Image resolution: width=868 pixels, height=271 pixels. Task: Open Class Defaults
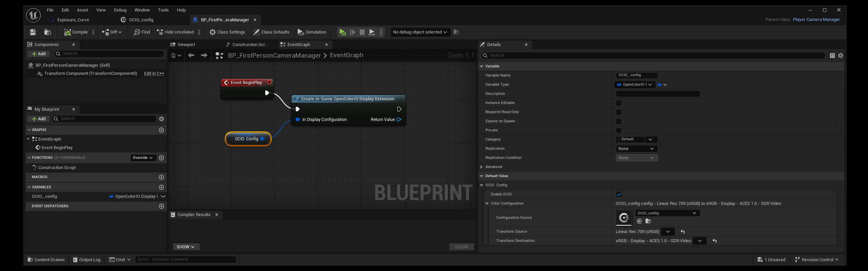pos(271,32)
